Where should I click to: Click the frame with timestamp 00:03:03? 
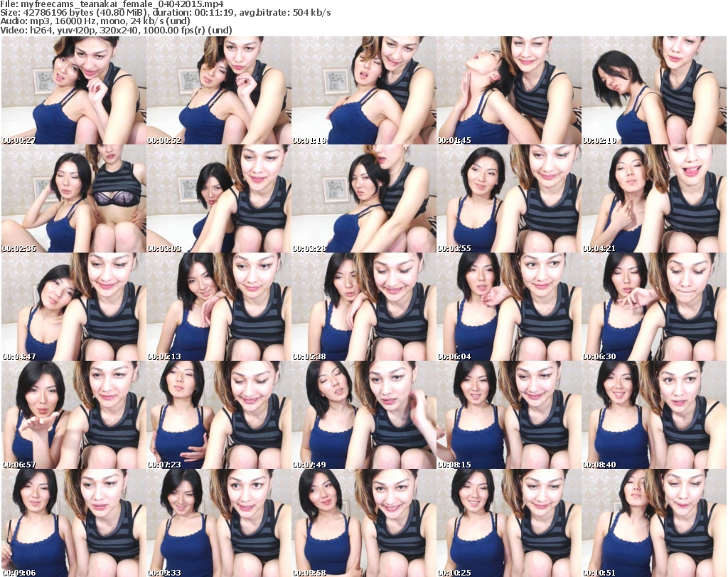[x=219, y=198]
